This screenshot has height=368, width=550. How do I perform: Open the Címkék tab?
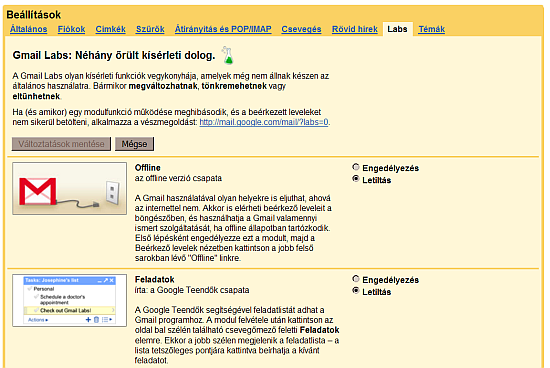(x=110, y=29)
